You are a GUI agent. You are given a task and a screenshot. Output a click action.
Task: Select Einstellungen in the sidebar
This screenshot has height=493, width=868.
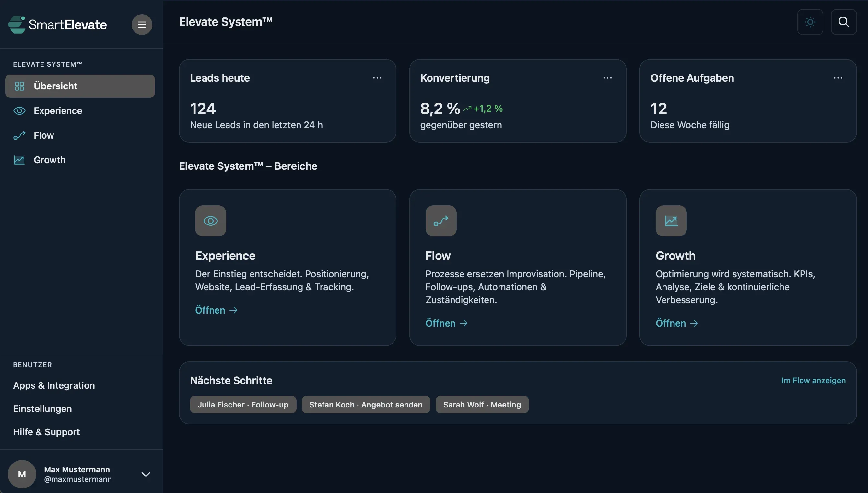42,408
